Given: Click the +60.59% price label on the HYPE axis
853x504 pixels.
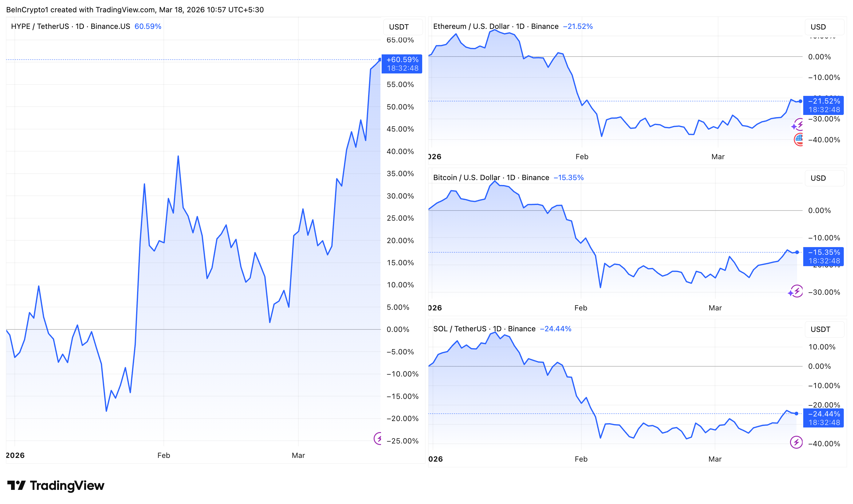Looking at the screenshot, I should (402, 64).
